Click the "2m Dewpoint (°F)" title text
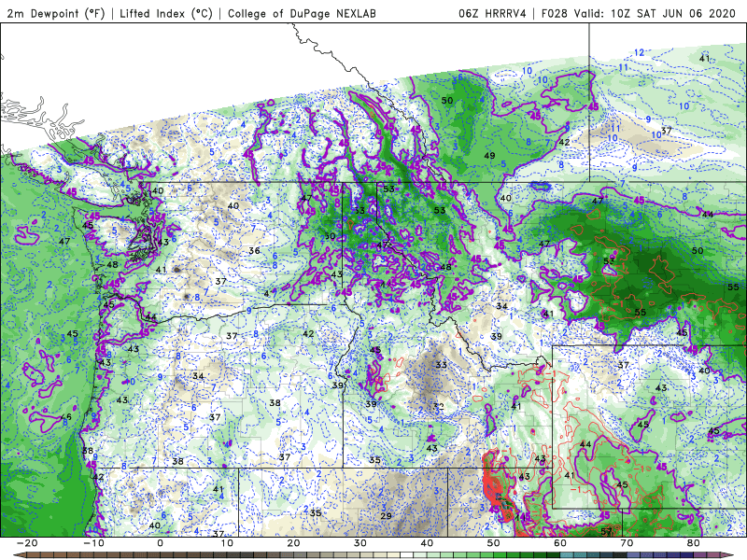 (x=55, y=13)
